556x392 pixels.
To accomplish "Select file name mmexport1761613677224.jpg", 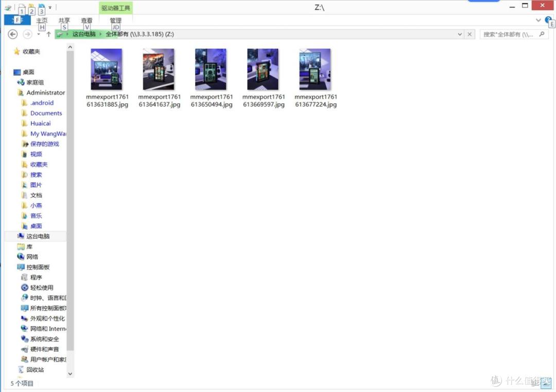I will [x=316, y=101].
